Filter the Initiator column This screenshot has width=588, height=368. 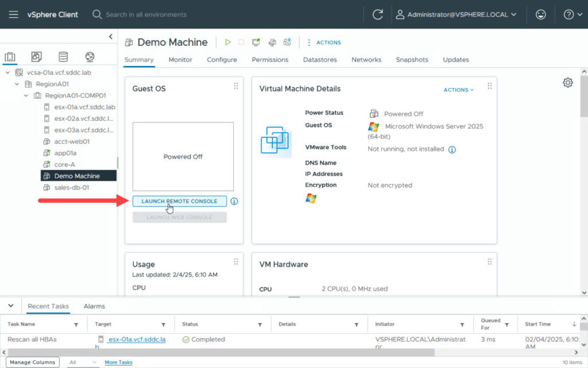click(x=462, y=325)
